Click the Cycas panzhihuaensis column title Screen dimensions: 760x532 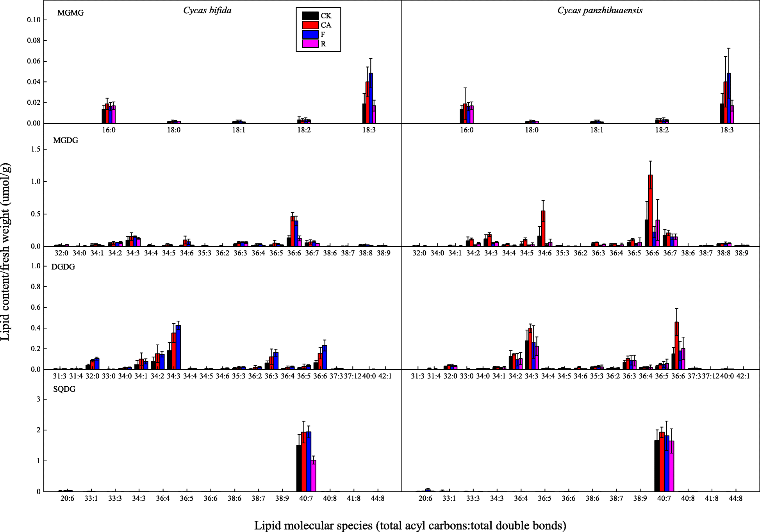[600, 11]
